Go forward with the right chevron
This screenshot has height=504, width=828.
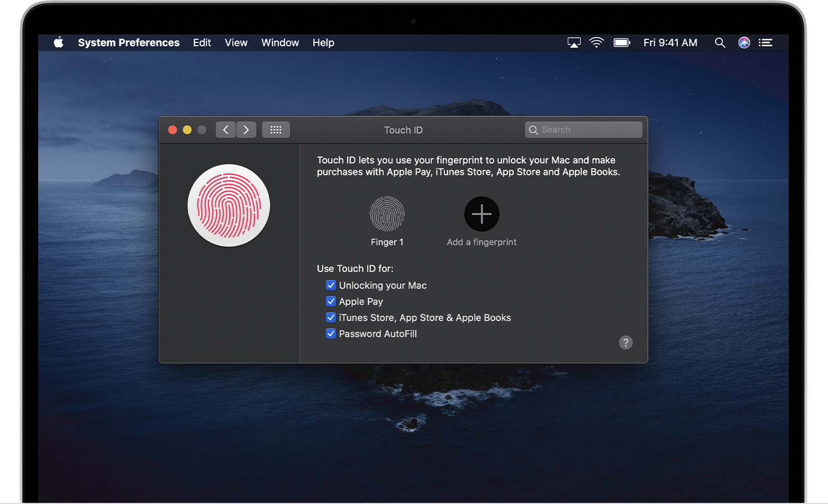246,130
